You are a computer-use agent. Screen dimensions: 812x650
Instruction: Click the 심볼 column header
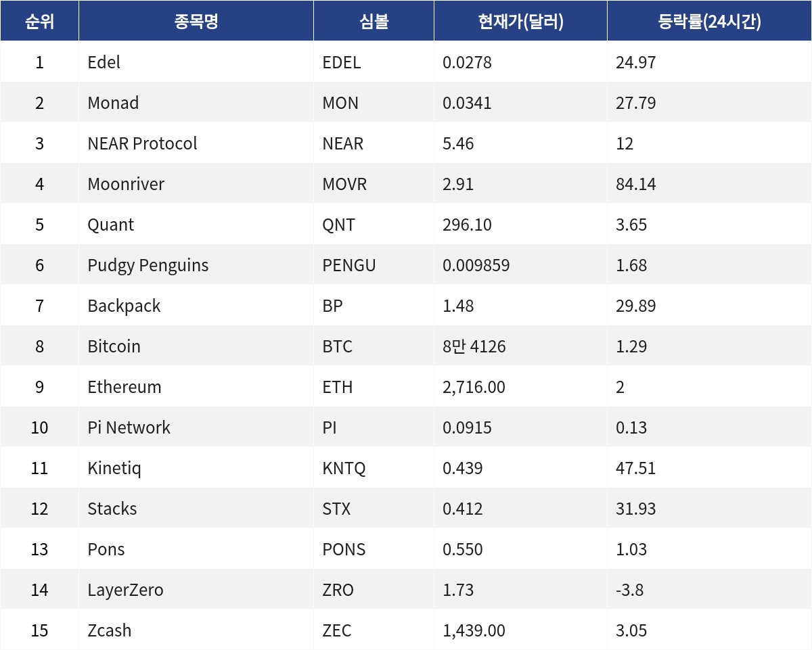click(374, 21)
